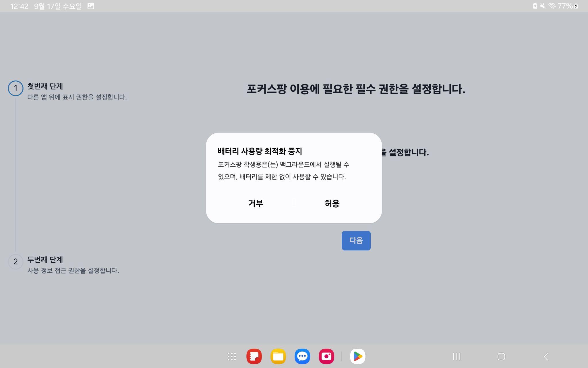
Task: Open the red notes app in dock
Action: click(254, 356)
